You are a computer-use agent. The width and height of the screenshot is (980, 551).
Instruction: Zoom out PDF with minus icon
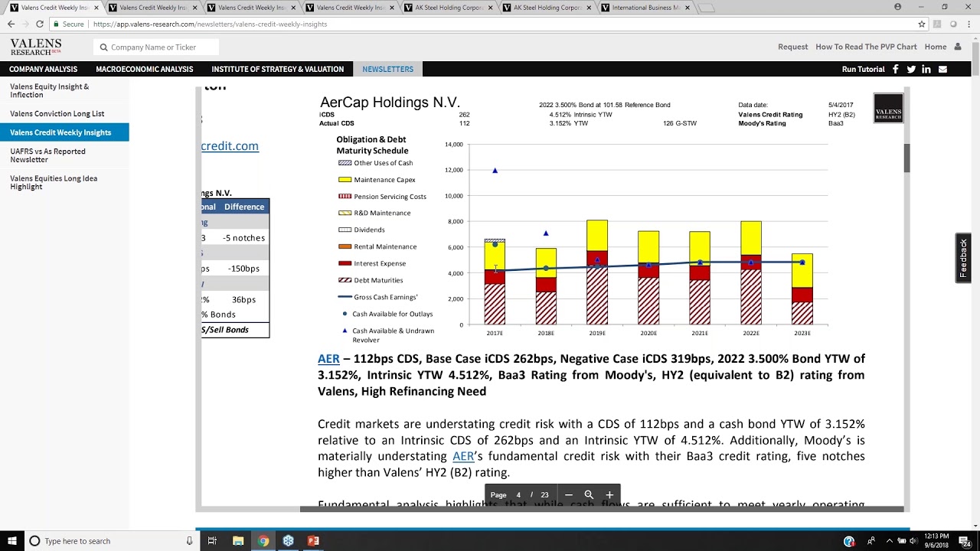pos(568,494)
